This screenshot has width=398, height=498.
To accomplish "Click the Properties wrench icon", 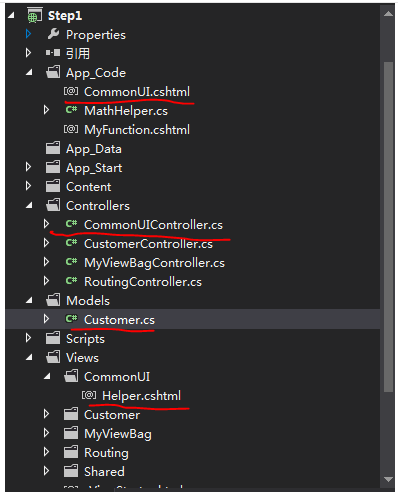I will 53,34.
